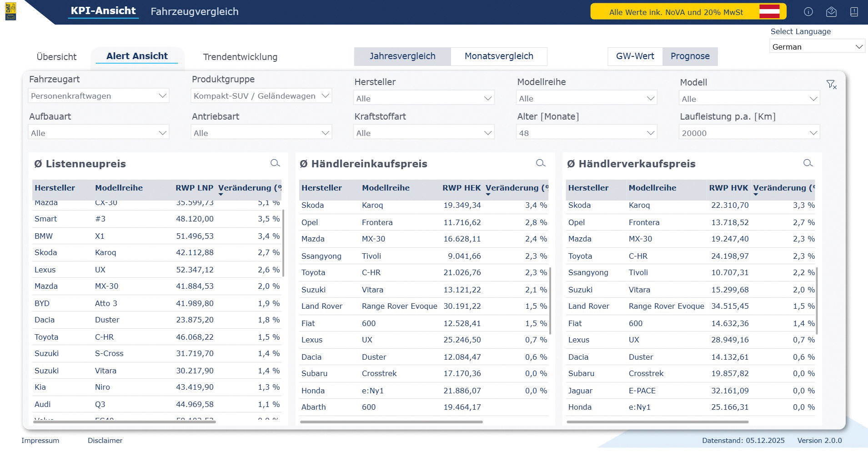
Task: Select the Prognose toggle option
Action: (690, 56)
